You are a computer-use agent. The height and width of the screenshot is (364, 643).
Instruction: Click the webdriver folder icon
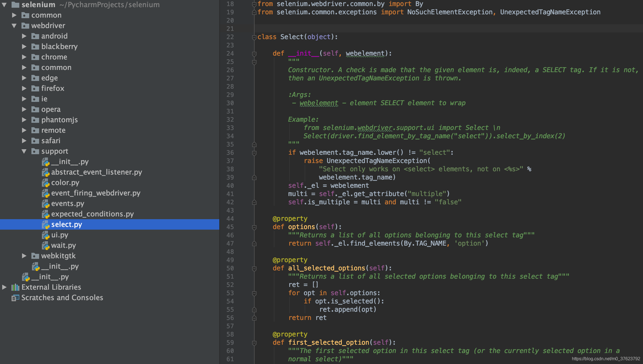tap(25, 26)
